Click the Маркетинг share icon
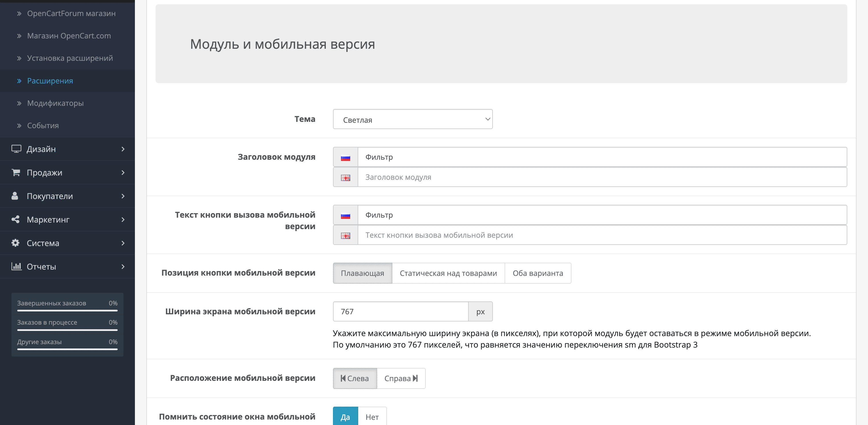The image size is (868, 425). (x=15, y=219)
